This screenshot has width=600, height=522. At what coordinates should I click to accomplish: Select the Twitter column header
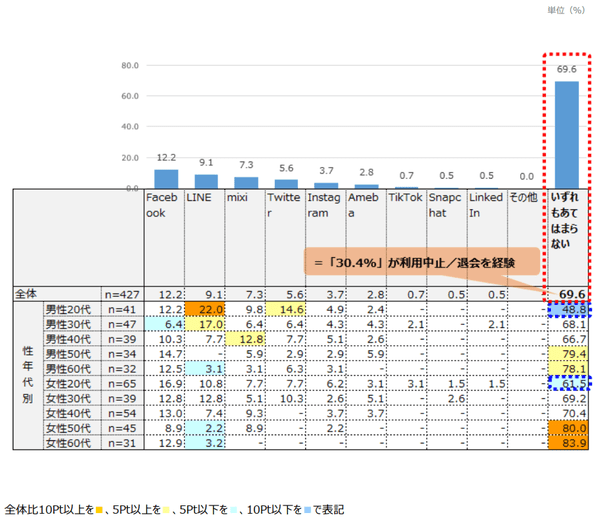(x=284, y=205)
